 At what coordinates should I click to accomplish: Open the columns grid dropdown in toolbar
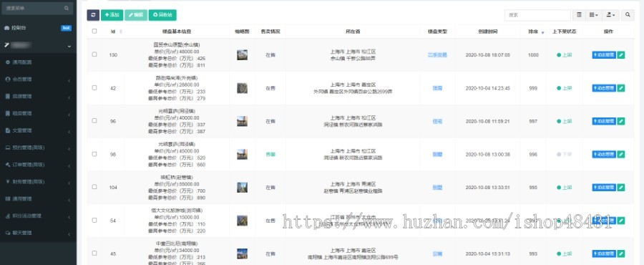pos(593,15)
